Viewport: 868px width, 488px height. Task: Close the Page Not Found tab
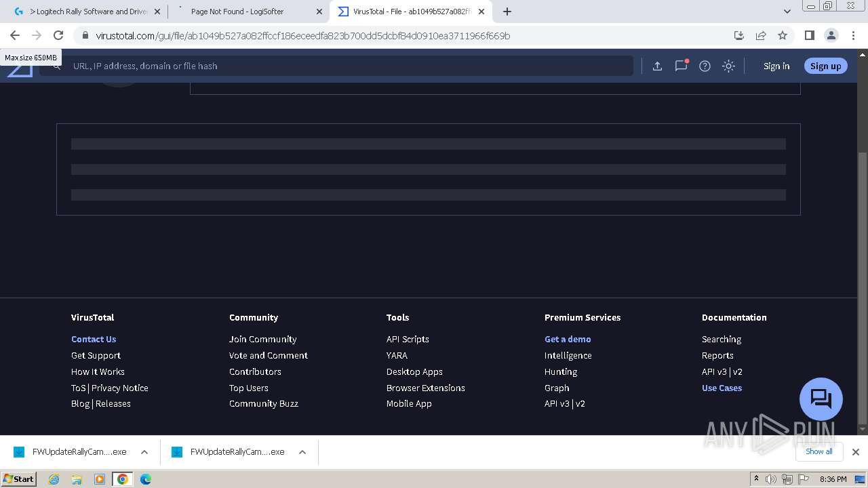tap(319, 12)
